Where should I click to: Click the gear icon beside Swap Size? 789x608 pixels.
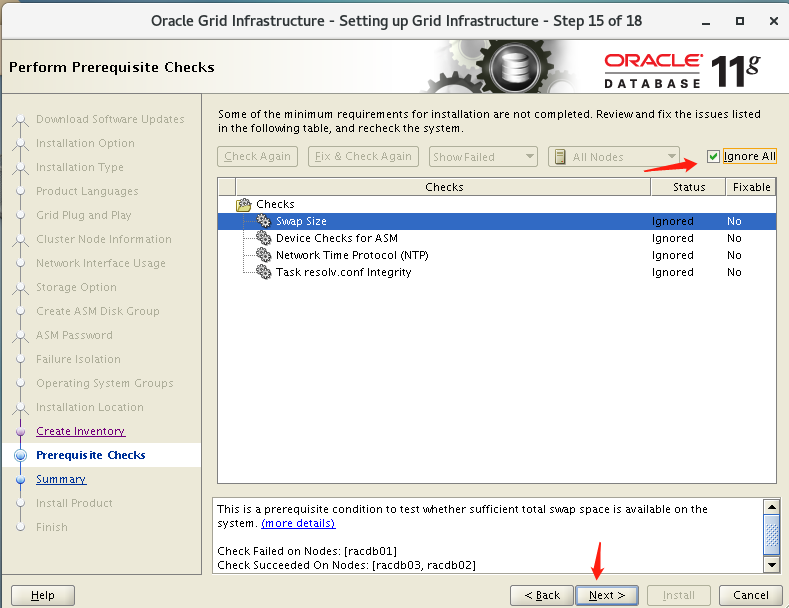click(x=264, y=221)
